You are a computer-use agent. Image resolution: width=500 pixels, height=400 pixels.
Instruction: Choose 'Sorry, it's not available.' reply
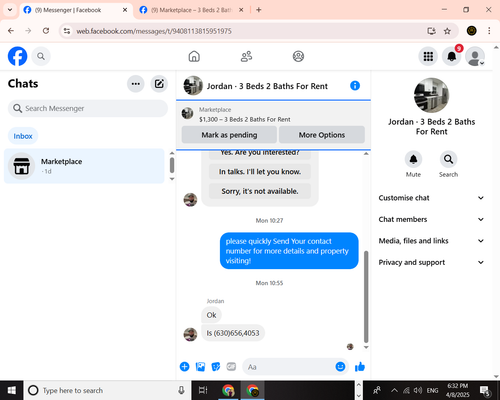tap(260, 191)
